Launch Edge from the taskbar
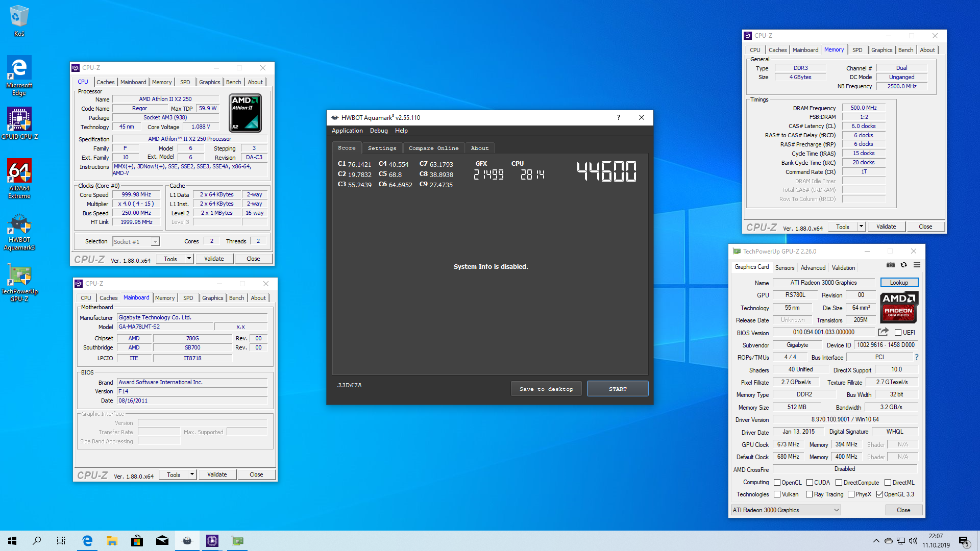980x551 pixels. point(87,541)
